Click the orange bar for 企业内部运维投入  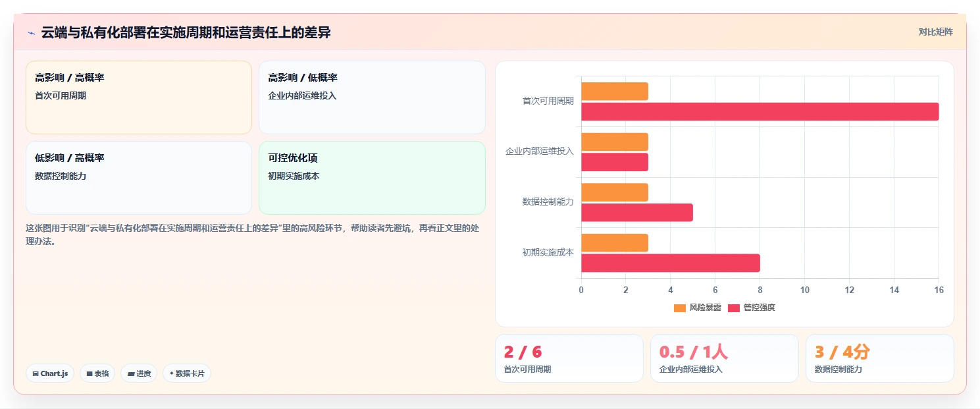coord(615,142)
